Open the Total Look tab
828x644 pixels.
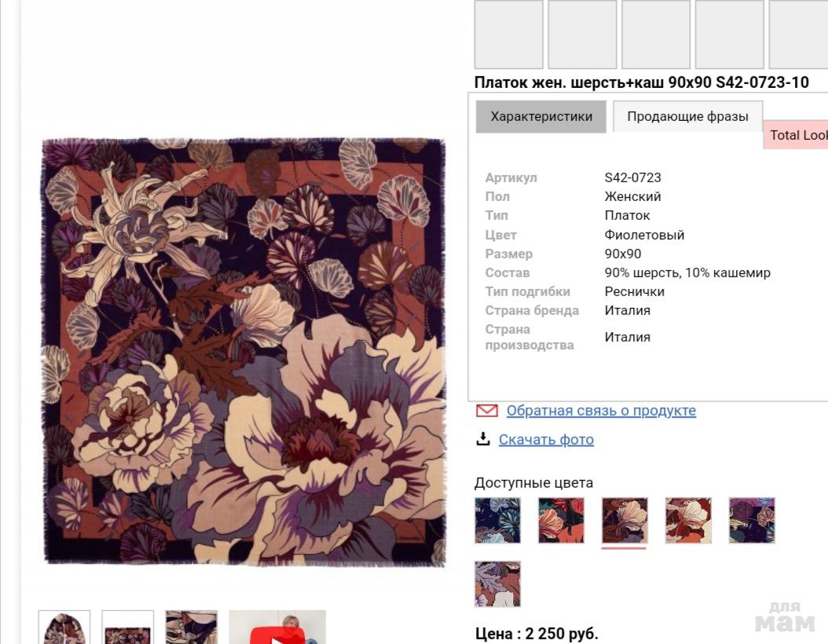(x=797, y=134)
